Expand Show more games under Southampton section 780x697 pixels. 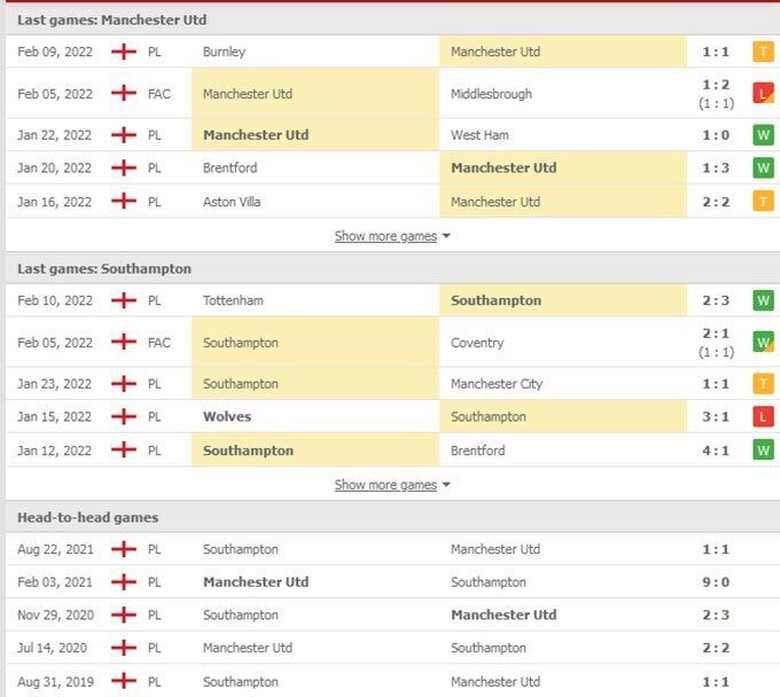tap(385, 485)
